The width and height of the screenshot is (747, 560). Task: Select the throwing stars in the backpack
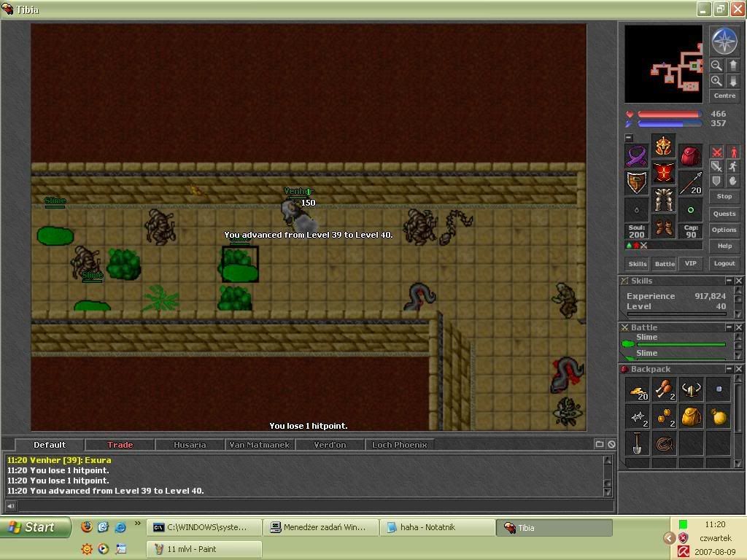[x=637, y=417]
